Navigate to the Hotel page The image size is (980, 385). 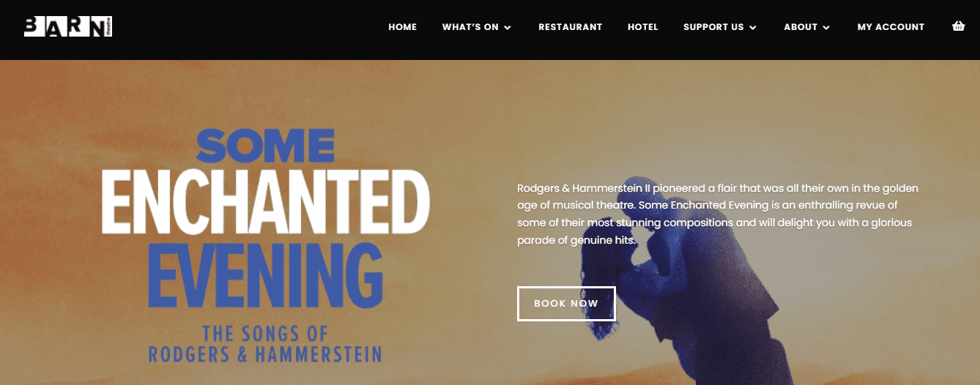tap(643, 27)
